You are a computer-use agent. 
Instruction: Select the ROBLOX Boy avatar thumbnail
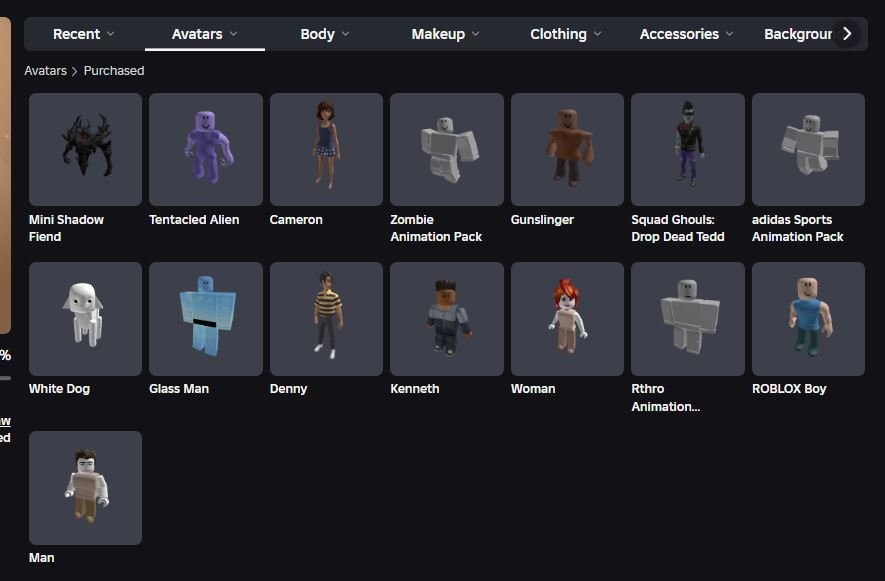click(x=808, y=319)
